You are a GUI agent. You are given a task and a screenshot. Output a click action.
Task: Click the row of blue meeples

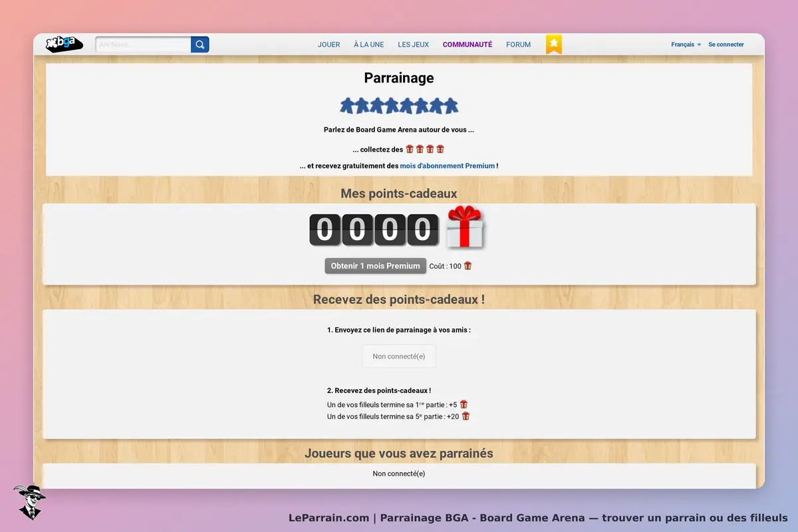(399, 106)
